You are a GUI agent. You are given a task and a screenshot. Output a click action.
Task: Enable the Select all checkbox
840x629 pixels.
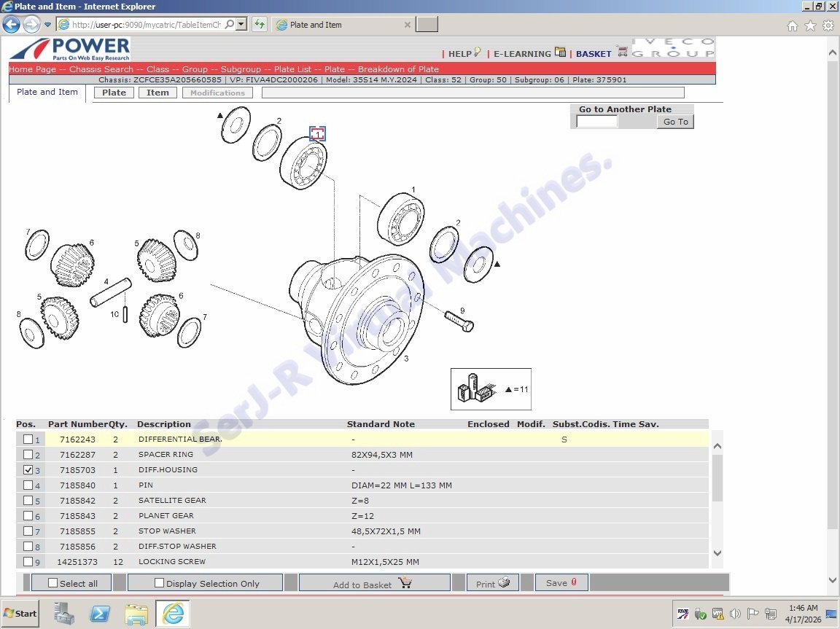click(52, 583)
